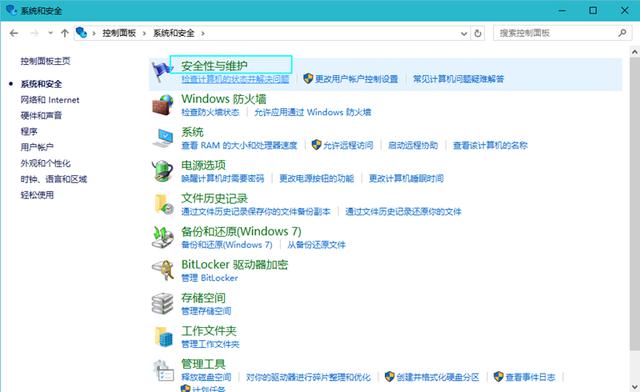
Task: Open the File History folder icon
Action: tap(164, 204)
